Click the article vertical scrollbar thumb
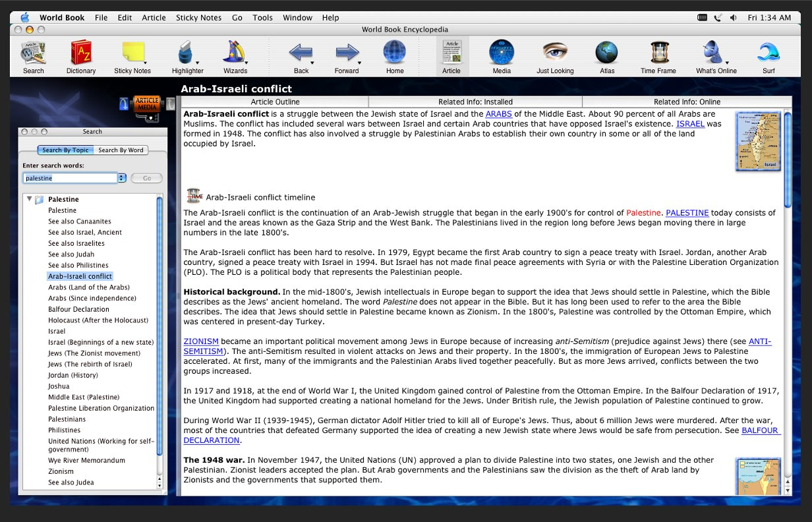Image resolution: width=812 pixels, height=522 pixels. tap(788, 160)
